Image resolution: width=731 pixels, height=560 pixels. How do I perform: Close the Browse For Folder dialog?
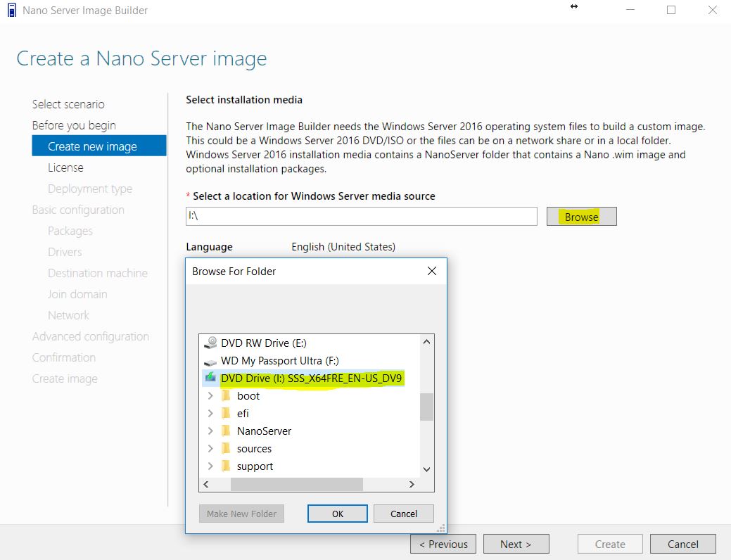432,271
